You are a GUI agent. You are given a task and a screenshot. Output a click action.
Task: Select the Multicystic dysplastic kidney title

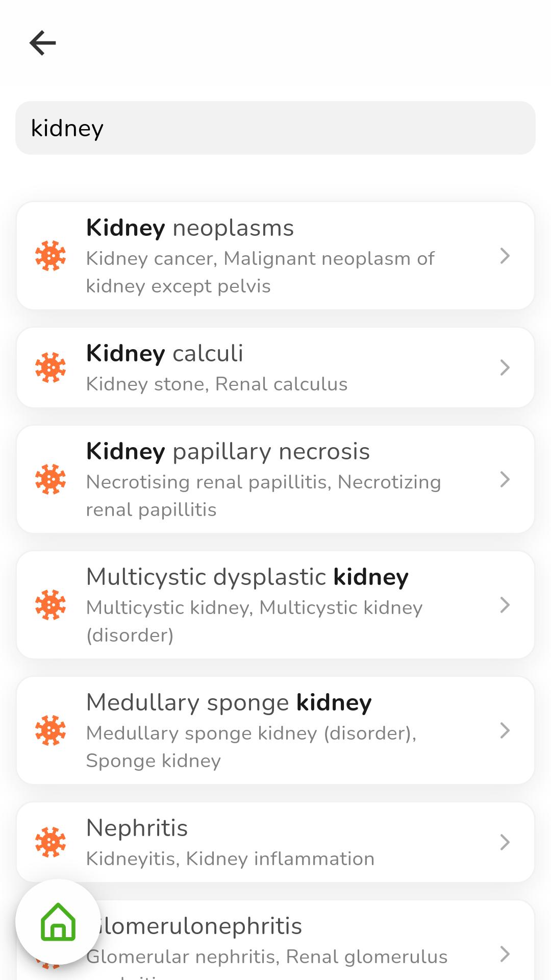click(x=247, y=577)
